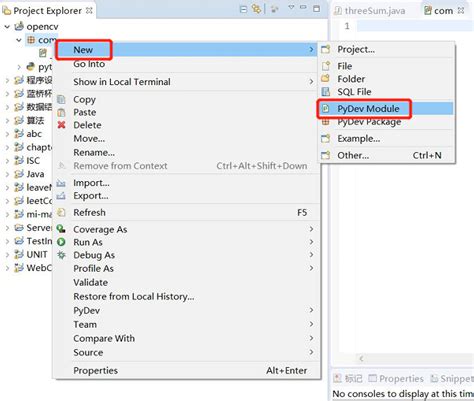Open the Project Explorer view menu triangle
Screen dimensions: 474x401
click(x=291, y=7)
